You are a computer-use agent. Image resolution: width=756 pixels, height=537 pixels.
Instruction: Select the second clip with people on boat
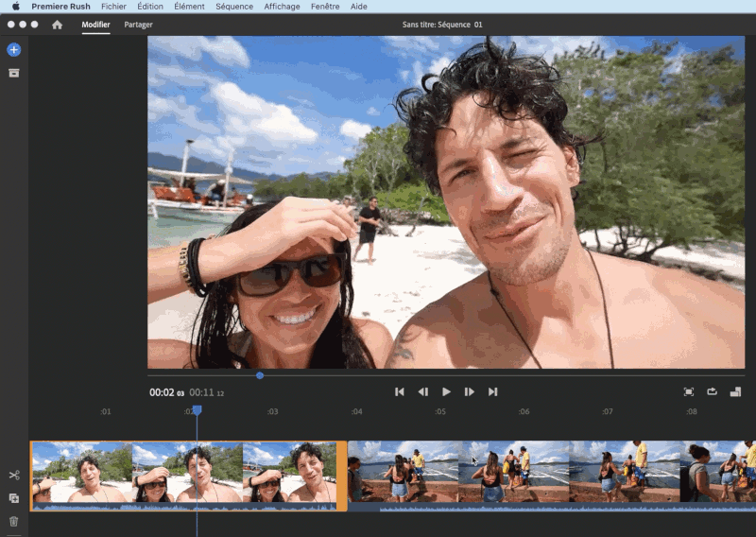click(x=548, y=471)
